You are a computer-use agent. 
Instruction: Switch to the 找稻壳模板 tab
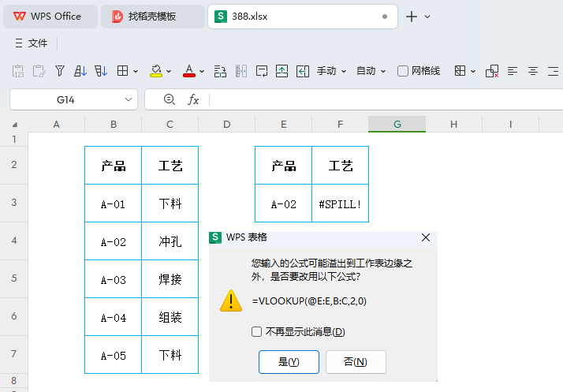point(153,17)
